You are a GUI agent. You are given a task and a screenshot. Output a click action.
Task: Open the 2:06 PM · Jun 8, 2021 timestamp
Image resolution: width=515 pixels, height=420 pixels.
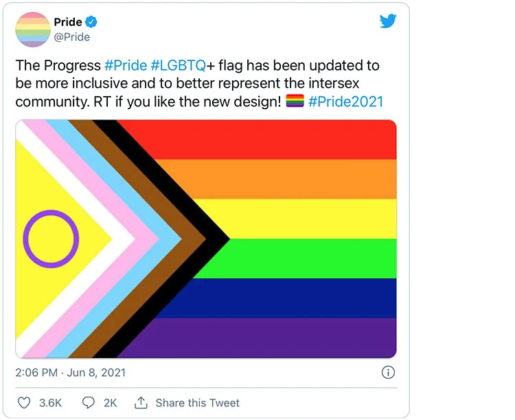[70, 373]
